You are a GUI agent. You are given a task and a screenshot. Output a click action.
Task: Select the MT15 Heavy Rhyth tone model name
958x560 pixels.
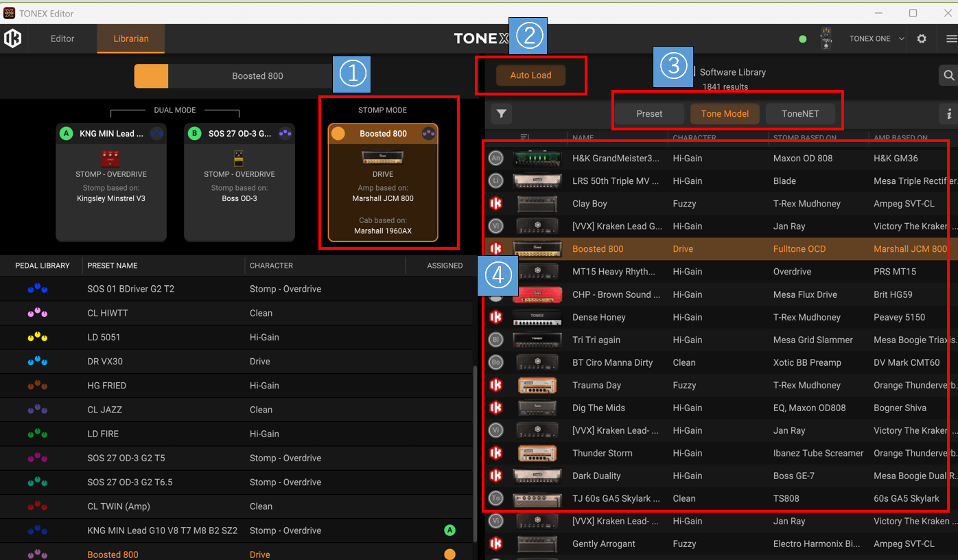point(614,272)
